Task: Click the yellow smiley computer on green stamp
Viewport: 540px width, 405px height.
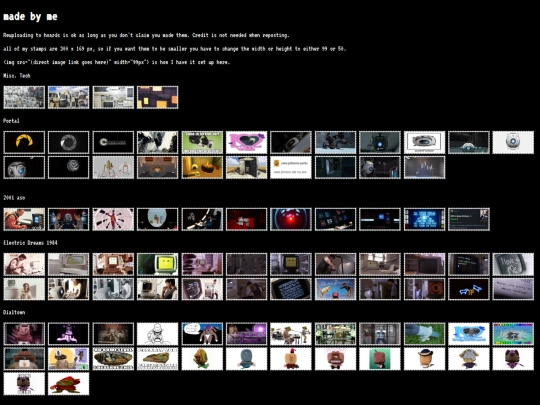Action: tap(157, 264)
